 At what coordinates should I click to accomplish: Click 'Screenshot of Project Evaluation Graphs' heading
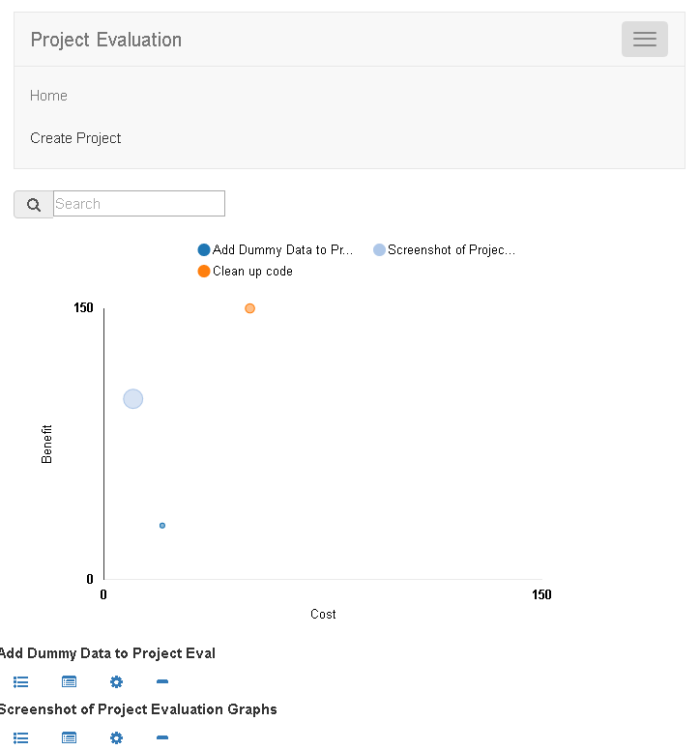[137, 709]
